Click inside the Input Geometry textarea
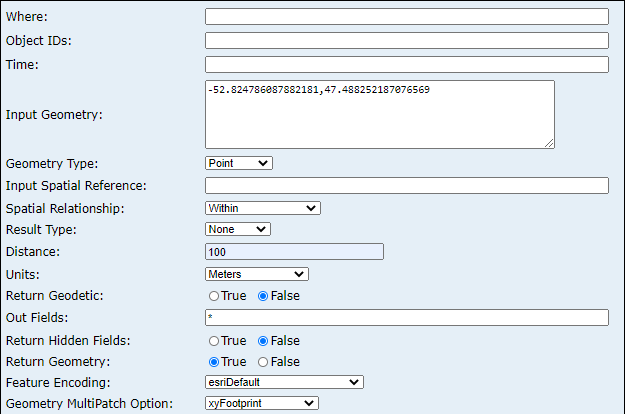This screenshot has width=625, height=414. point(379,114)
